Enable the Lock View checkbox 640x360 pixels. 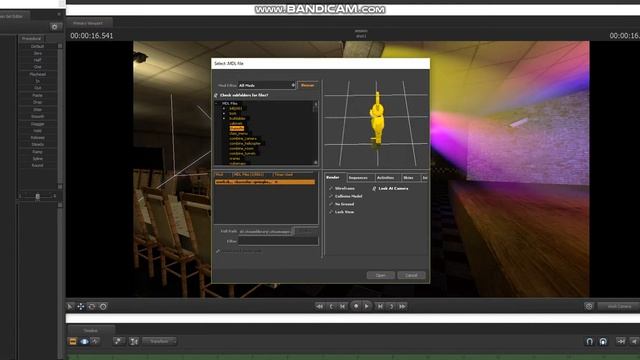point(331,212)
